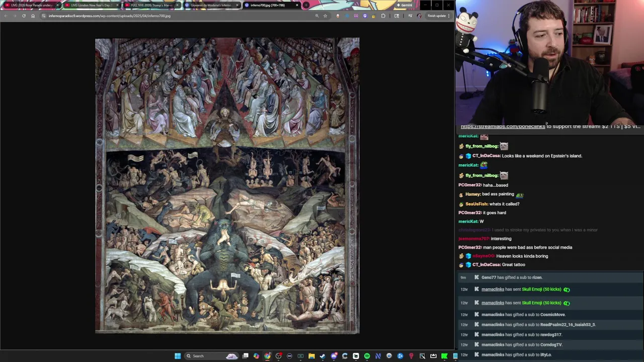Switch to Giovanni da Modena's Inferno tab
The height and width of the screenshot is (362, 644).
click(x=210, y=5)
